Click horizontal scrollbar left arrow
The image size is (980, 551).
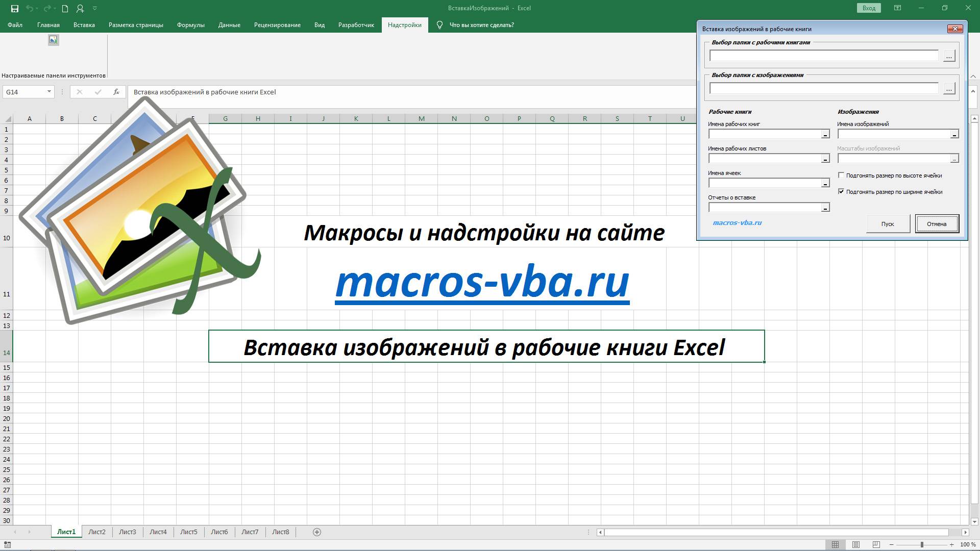coord(601,532)
